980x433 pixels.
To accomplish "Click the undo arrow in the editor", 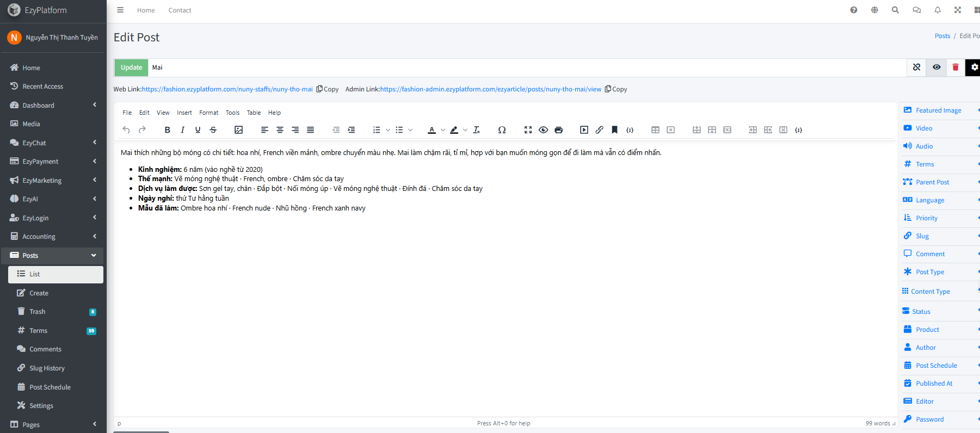I will tap(126, 130).
